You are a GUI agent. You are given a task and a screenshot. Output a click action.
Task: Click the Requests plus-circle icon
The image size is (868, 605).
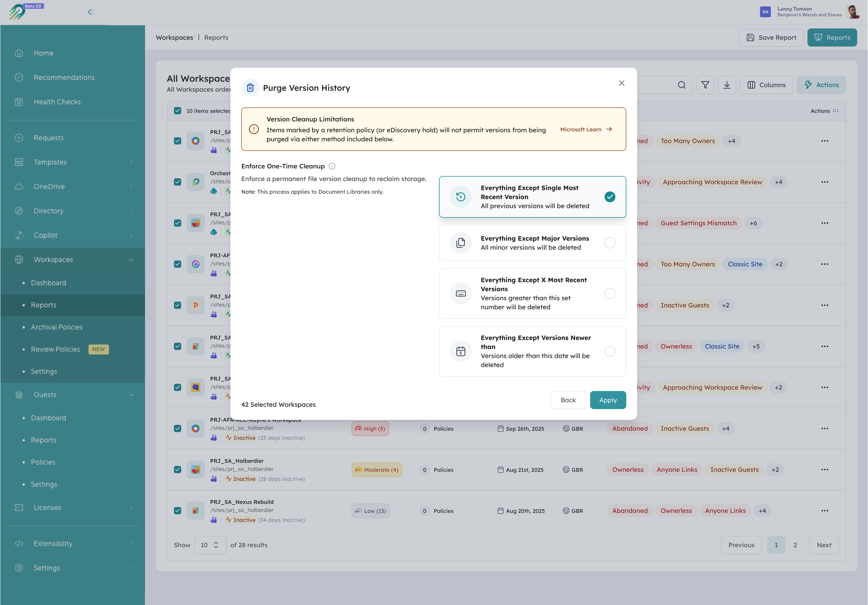(x=19, y=138)
